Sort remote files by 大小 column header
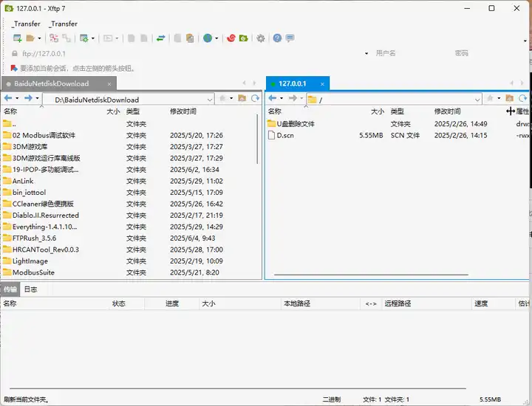This screenshot has height=406, width=532. [x=378, y=111]
